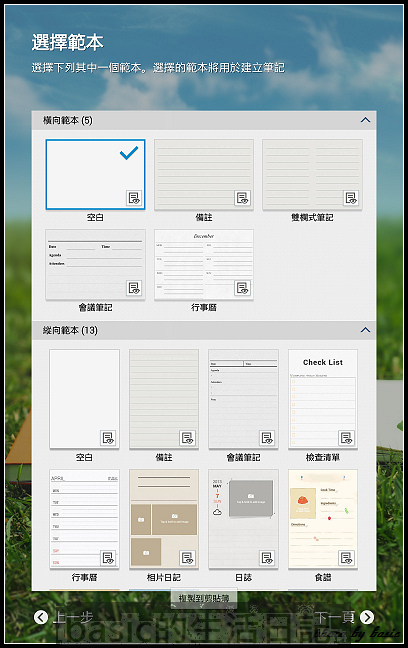The height and width of the screenshot is (648, 408).
Task: Proceed with the 下一頁 button
Action: pos(344,617)
